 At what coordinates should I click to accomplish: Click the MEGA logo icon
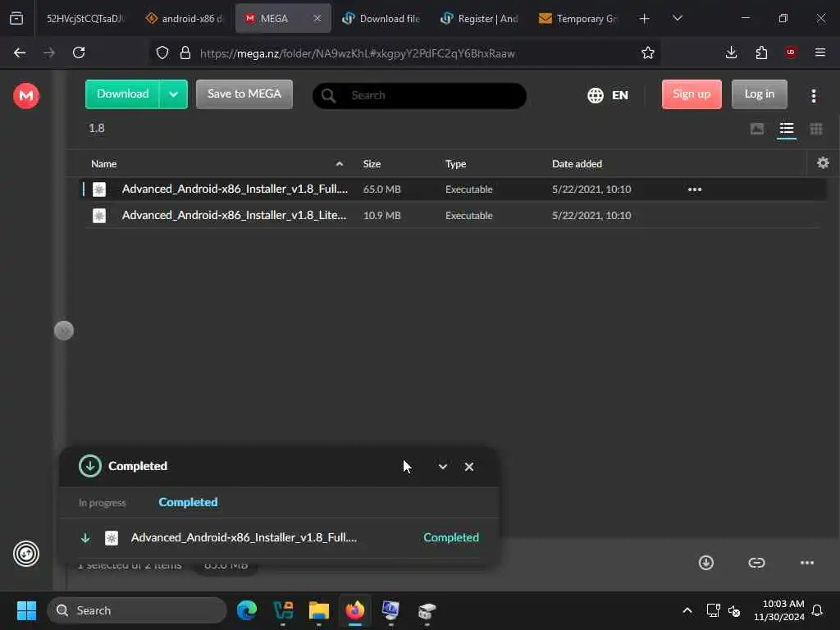[25, 96]
